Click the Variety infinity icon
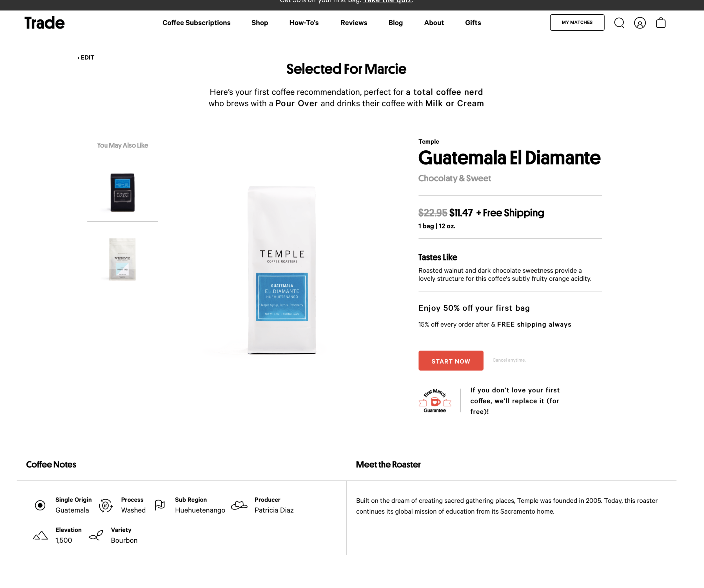 (x=95, y=535)
